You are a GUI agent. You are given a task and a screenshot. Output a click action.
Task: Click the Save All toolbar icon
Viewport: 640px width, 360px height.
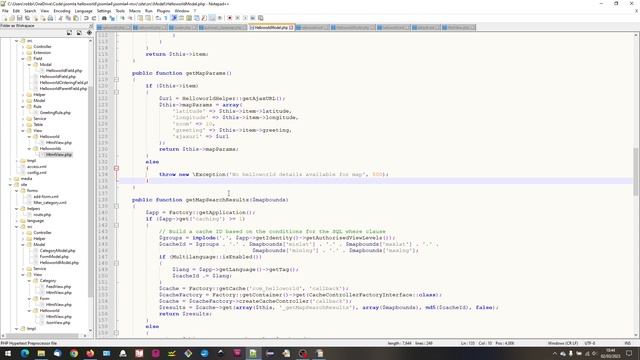27,18
